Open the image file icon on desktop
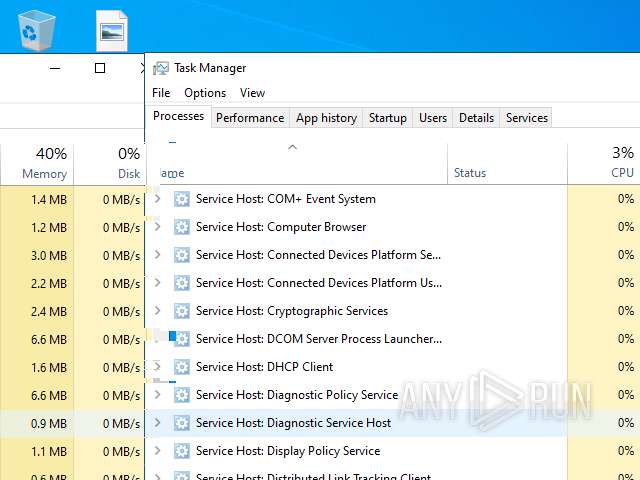640x480 pixels. click(112, 31)
